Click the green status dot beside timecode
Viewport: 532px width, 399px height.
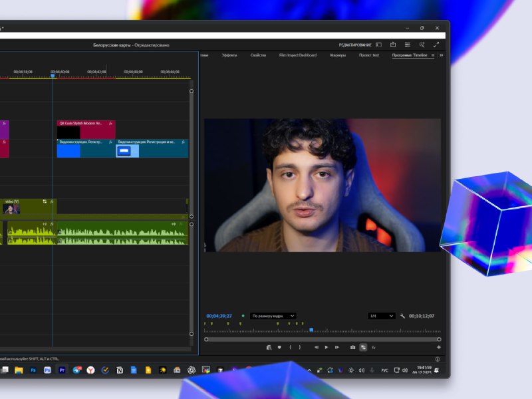click(x=243, y=316)
